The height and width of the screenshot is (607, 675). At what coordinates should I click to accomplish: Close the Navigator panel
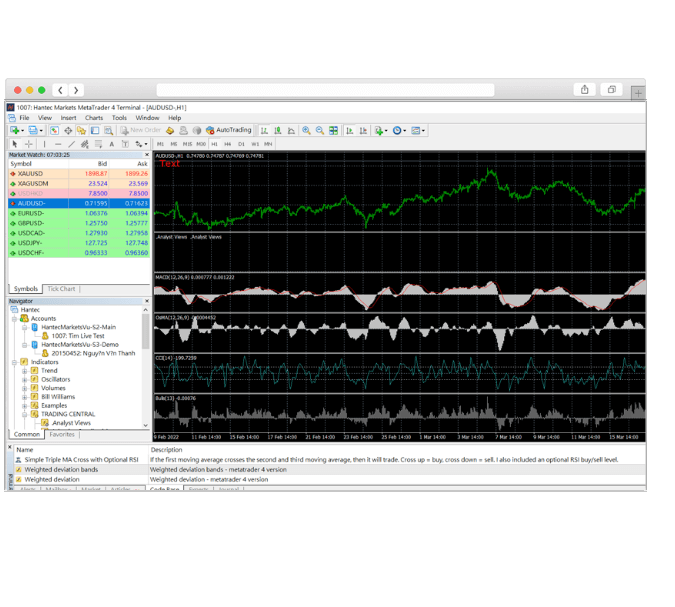[147, 301]
